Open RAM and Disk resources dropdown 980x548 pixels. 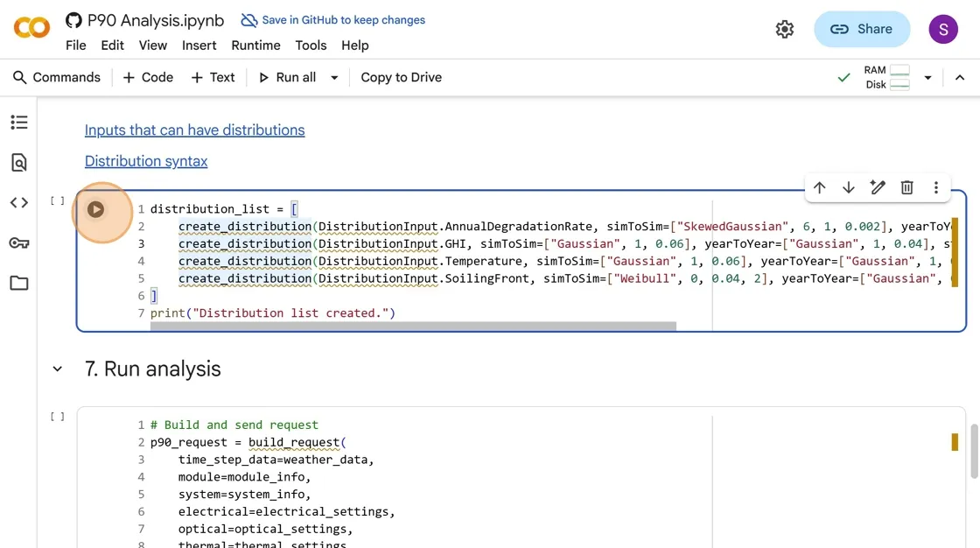[x=927, y=78]
